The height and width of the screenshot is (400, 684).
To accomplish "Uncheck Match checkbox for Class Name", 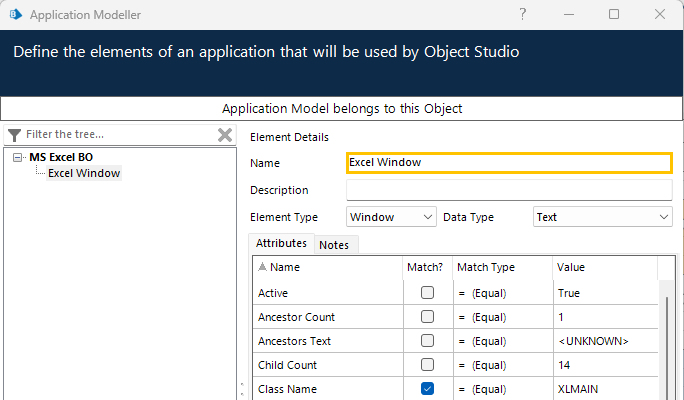I will 427,388.
